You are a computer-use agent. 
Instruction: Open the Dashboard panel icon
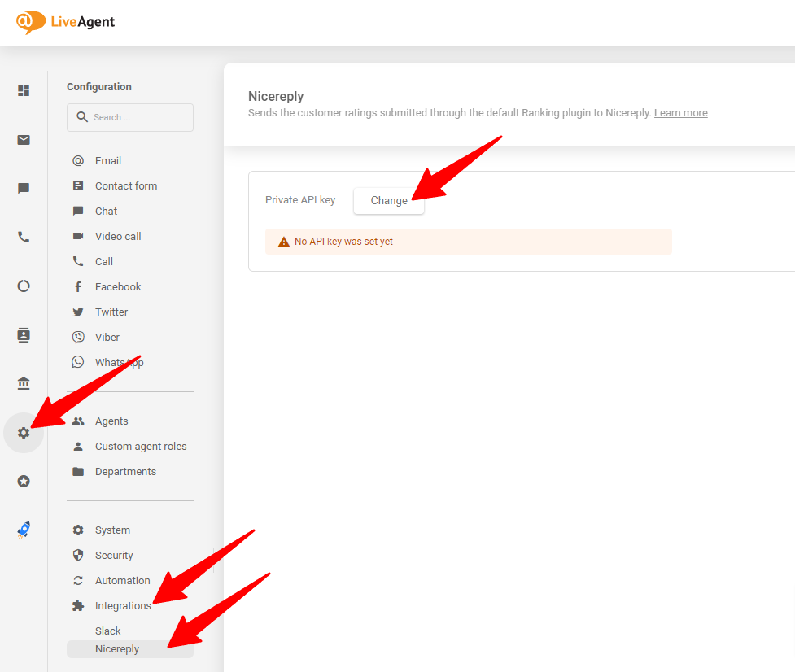coord(23,90)
